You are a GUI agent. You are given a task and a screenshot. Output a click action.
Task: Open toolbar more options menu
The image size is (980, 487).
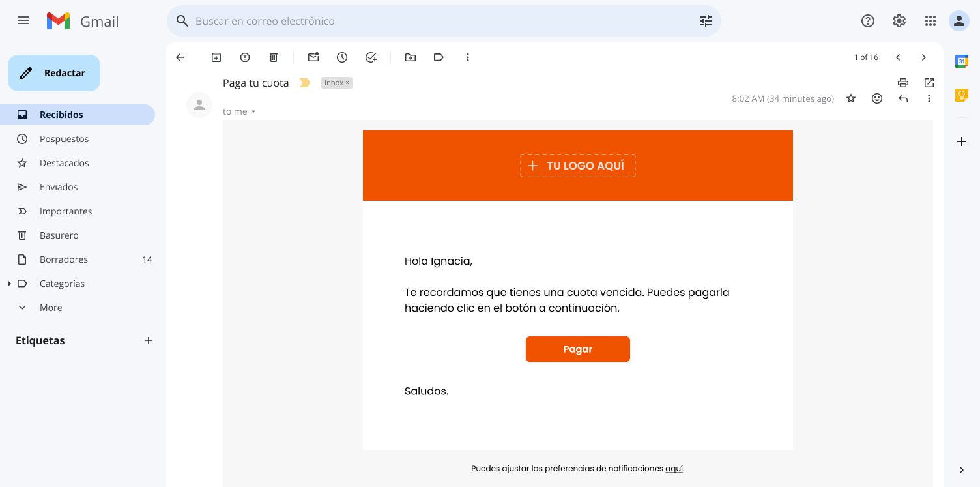tap(468, 57)
